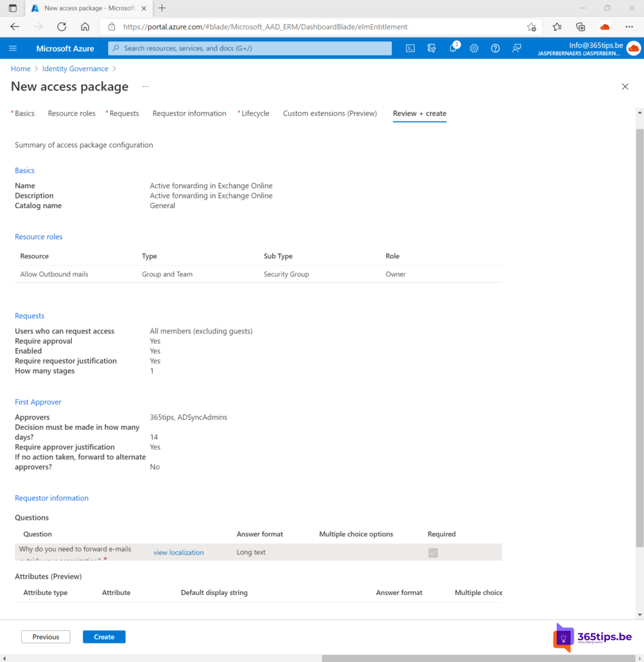Click the vertical scrollbar up arrow

639,112
